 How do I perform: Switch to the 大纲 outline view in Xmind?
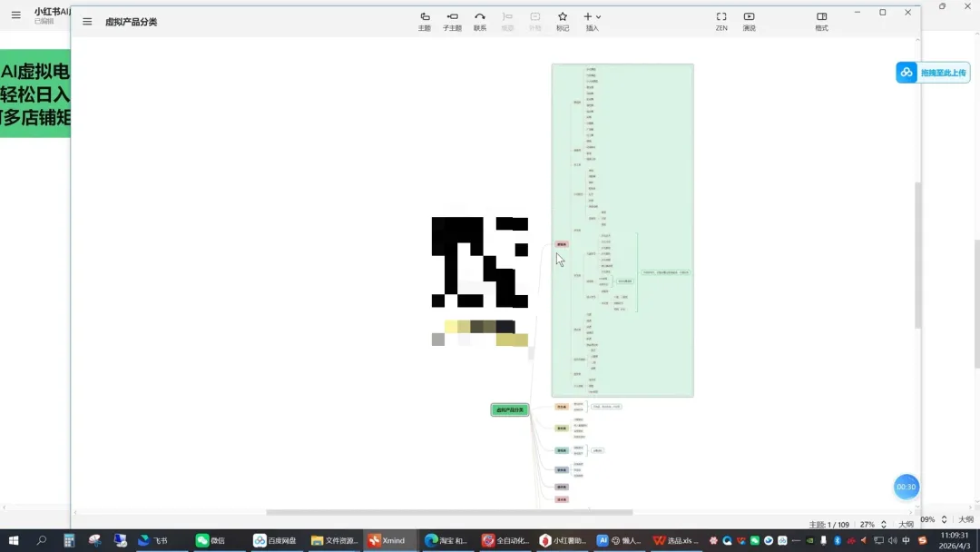[x=906, y=525]
